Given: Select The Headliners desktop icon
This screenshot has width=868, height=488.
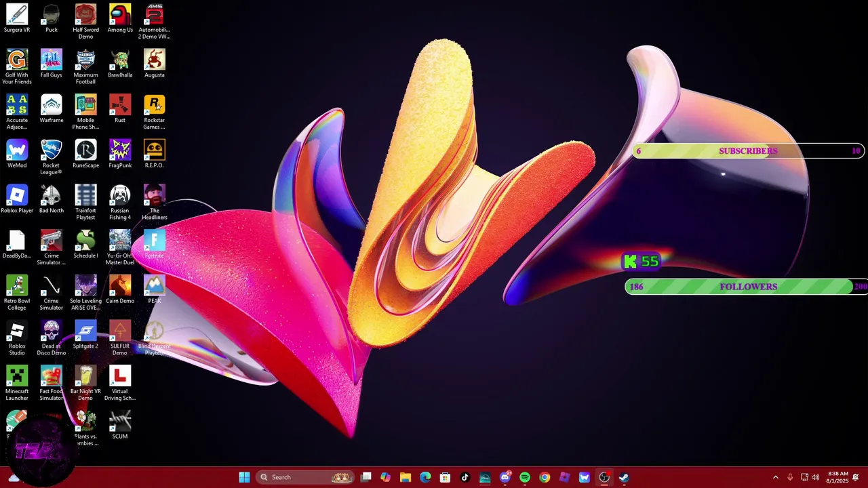Looking at the screenshot, I should 155,202.
